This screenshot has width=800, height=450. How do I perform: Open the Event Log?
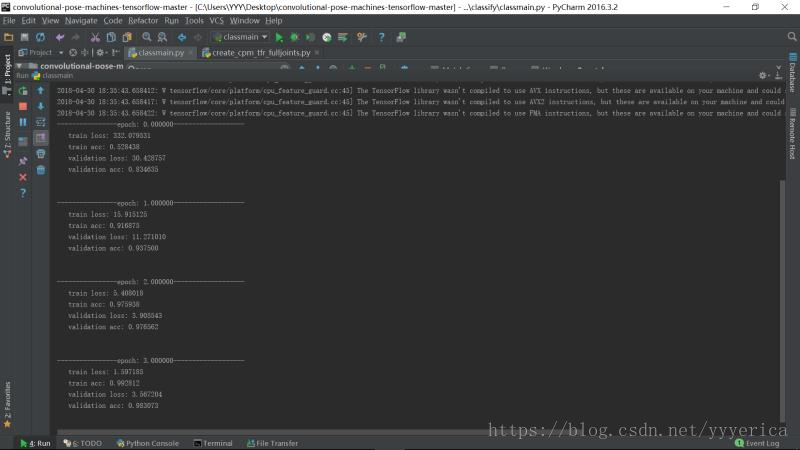click(758, 443)
